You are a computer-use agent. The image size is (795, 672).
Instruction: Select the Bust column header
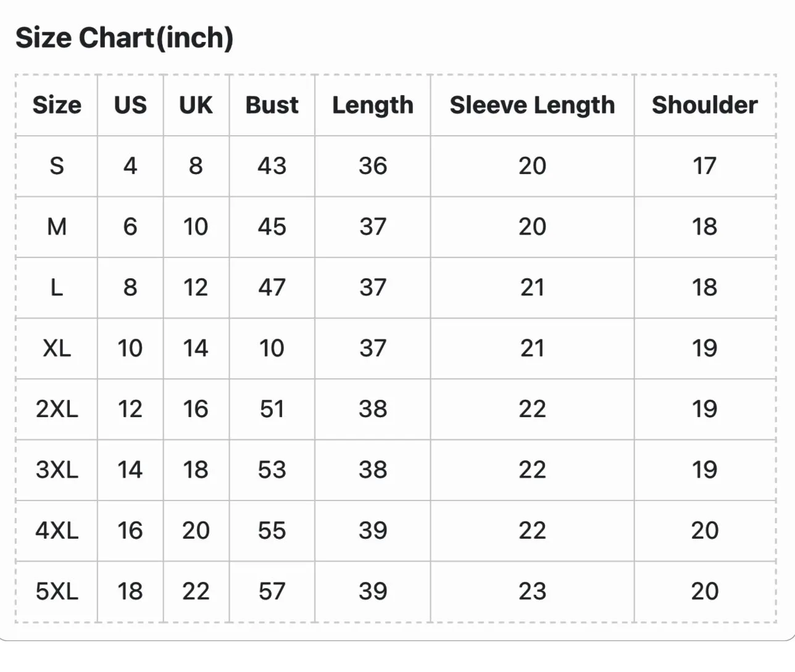(x=272, y=105)
